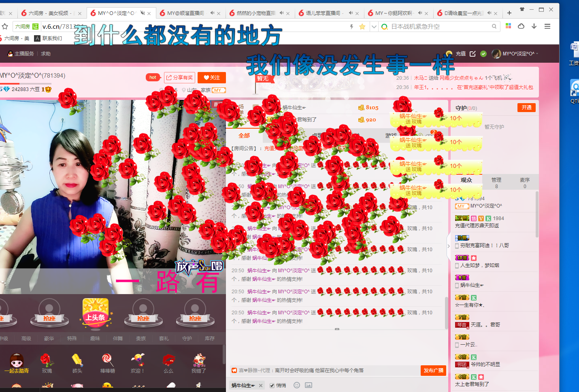Switch to the 全部 chat tab
Viewport: 579px width, 392px height.
point(244,136)
